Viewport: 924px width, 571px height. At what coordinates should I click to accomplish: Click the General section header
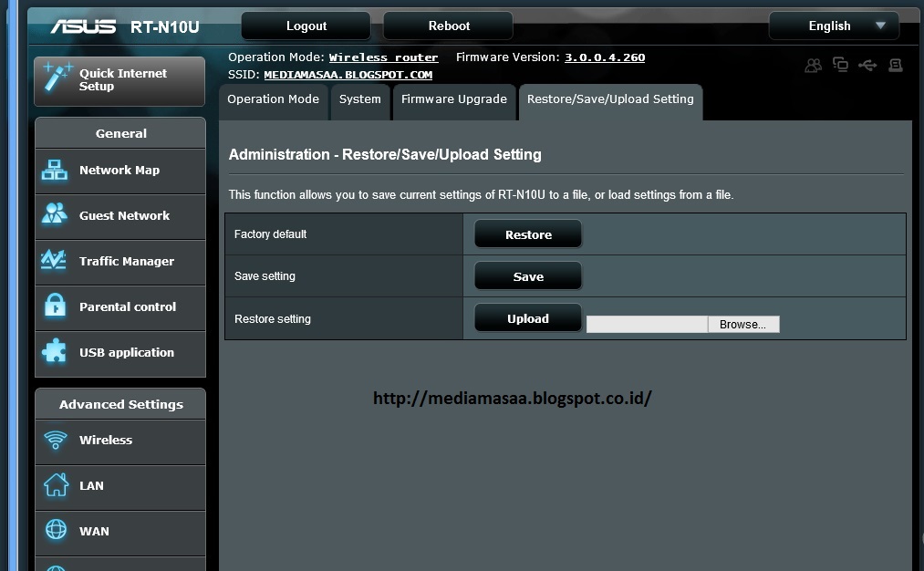click(120, 133)
